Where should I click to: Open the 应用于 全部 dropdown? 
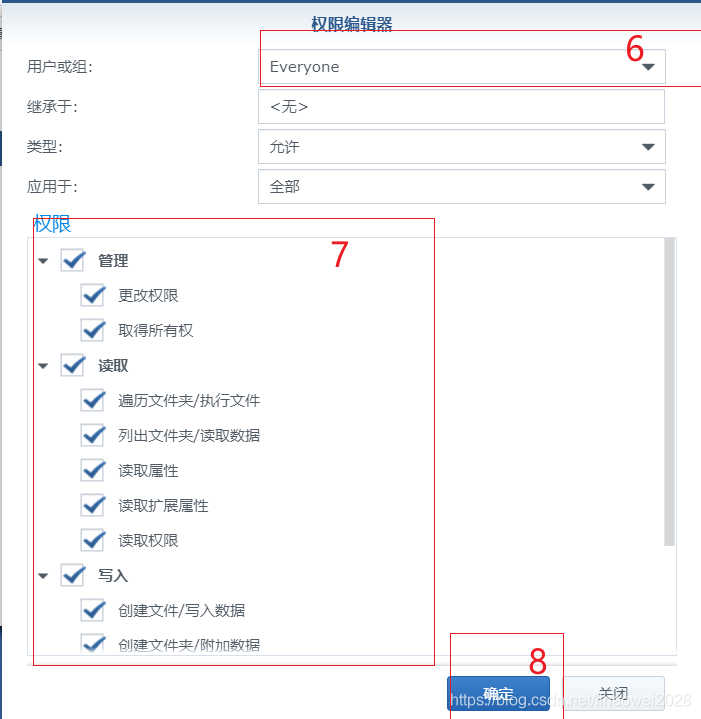(x=462, y=187)
